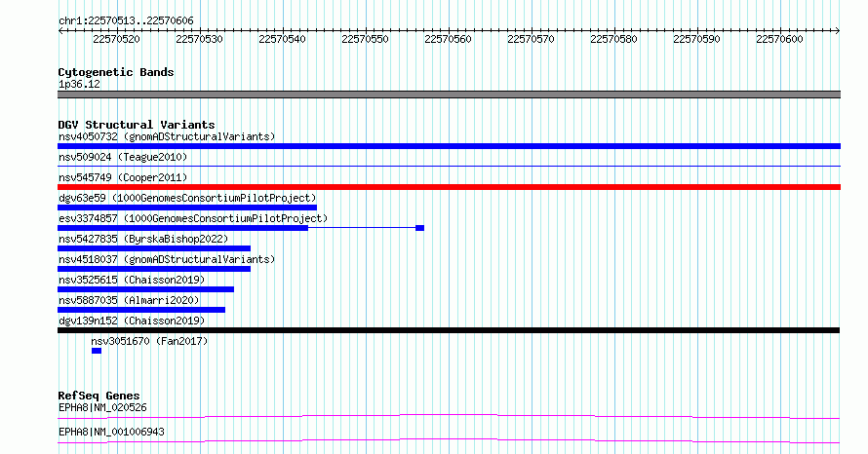
Task: Select the 1p36.12 band label
Action: 79,84
